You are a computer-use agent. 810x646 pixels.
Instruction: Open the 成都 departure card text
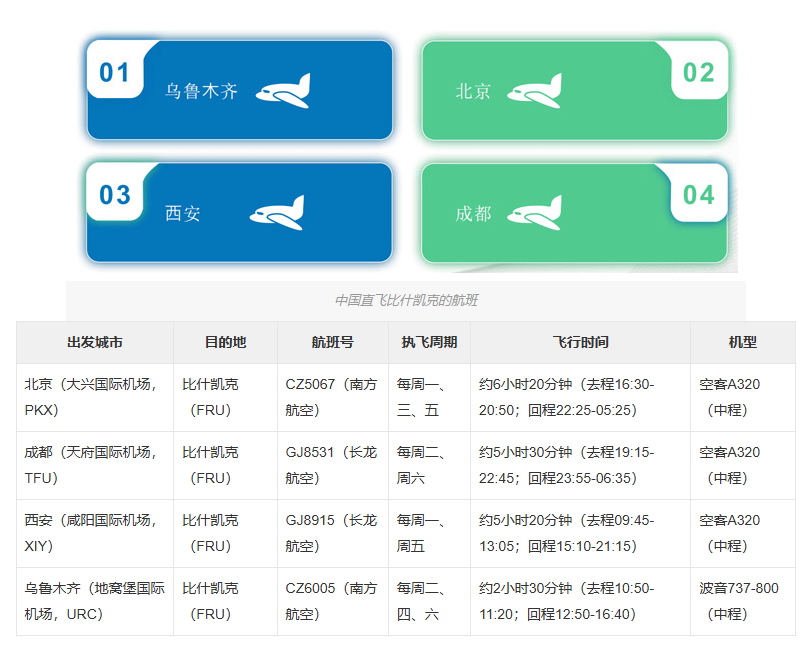point(473,214)
